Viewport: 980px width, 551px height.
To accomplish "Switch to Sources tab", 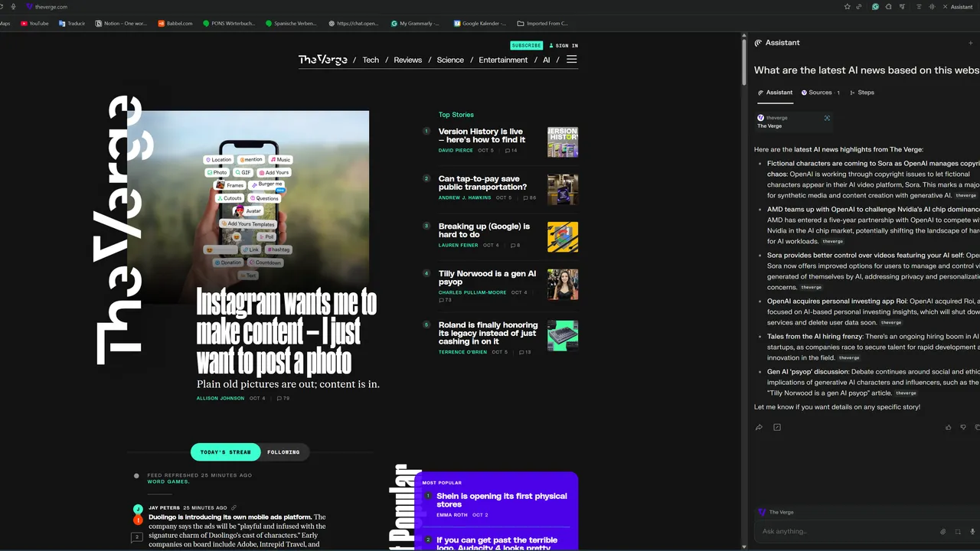I will (820, 93).
